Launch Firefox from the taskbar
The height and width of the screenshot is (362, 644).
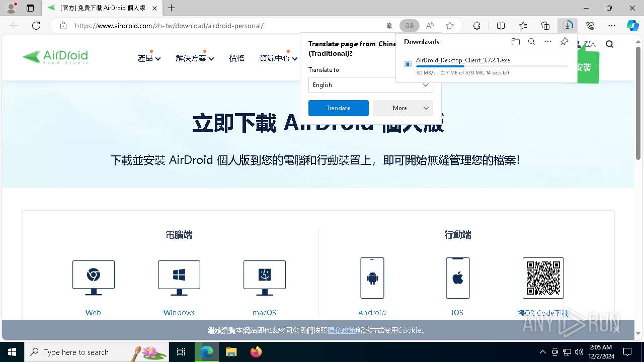coord(256,352)
